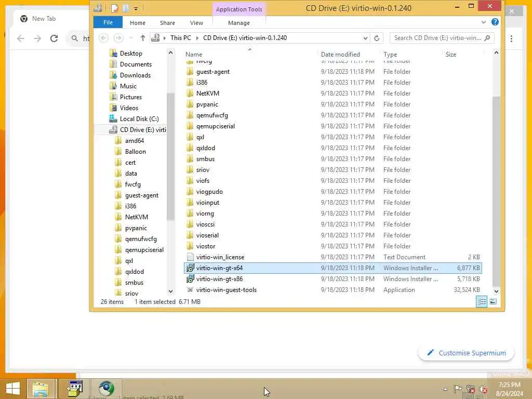The image size is (532, 399).
Task: Select the viostor folder in file list
Action: pos(206,246)
